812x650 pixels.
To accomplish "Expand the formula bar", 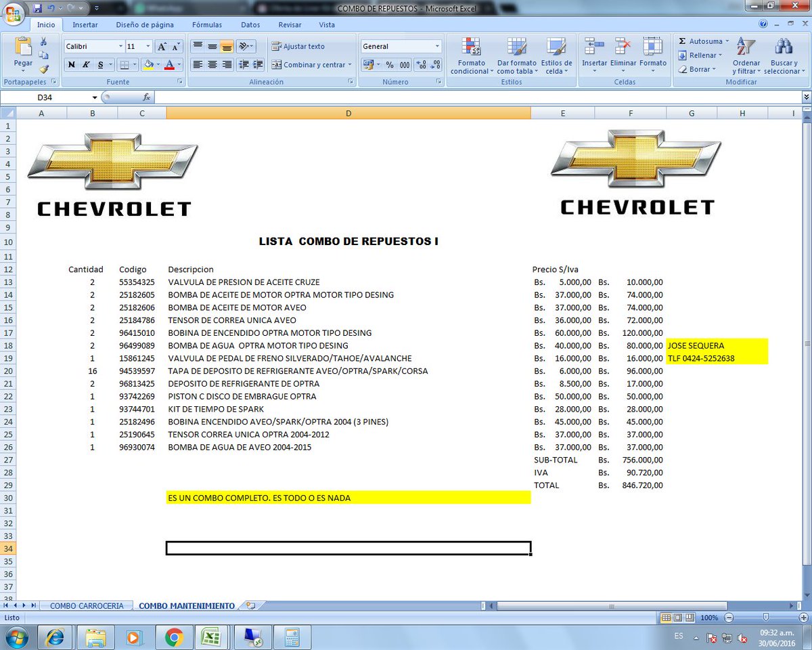I will [x=806, y=97].
